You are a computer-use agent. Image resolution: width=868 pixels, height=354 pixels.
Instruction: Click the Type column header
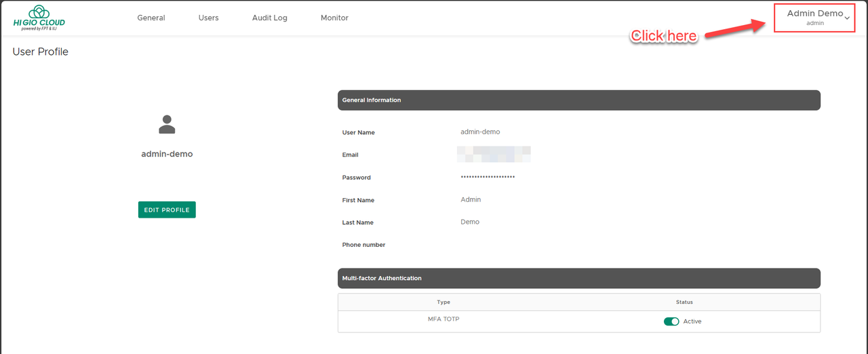point(443,302)
